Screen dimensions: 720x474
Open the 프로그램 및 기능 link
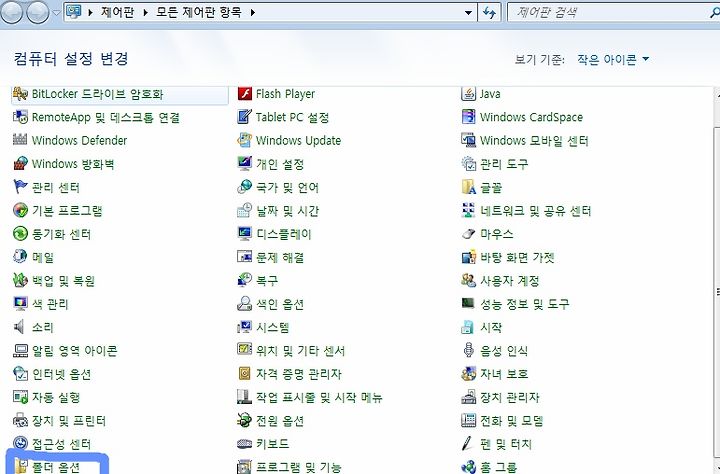point(299,467)
